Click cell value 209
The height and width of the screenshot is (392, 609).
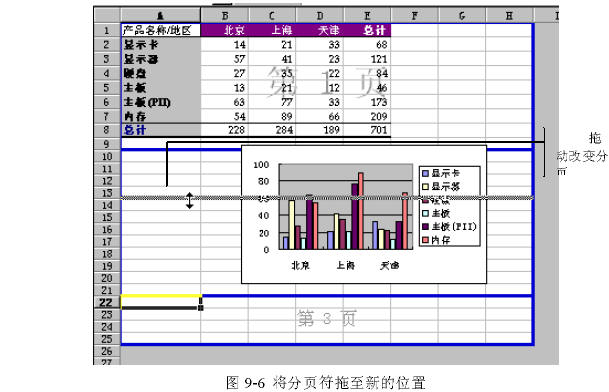378,116
